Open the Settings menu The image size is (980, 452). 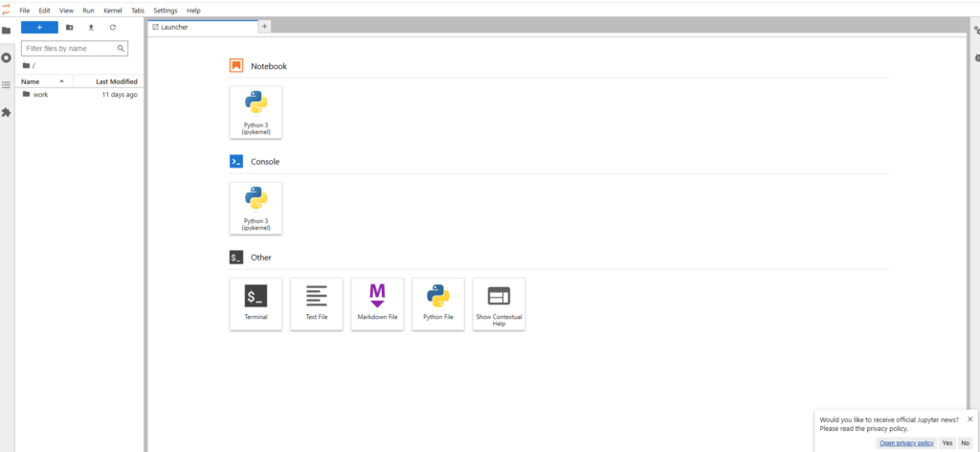tap(166, 11)
